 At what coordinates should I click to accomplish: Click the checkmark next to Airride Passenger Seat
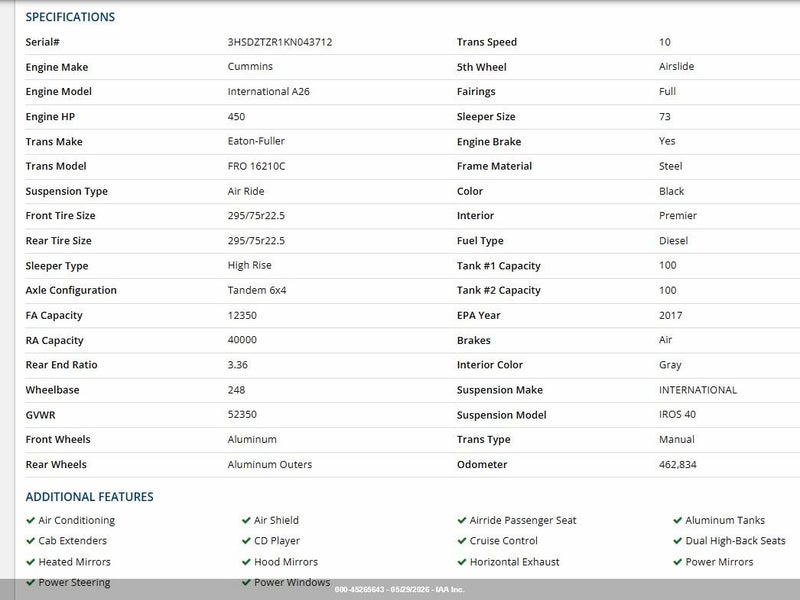pos(462,520)
